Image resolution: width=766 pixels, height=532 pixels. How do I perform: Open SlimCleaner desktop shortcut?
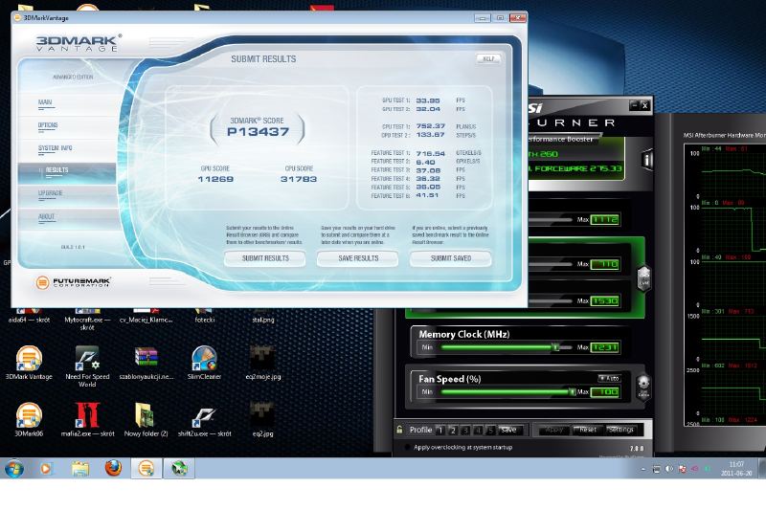[204, 363]
